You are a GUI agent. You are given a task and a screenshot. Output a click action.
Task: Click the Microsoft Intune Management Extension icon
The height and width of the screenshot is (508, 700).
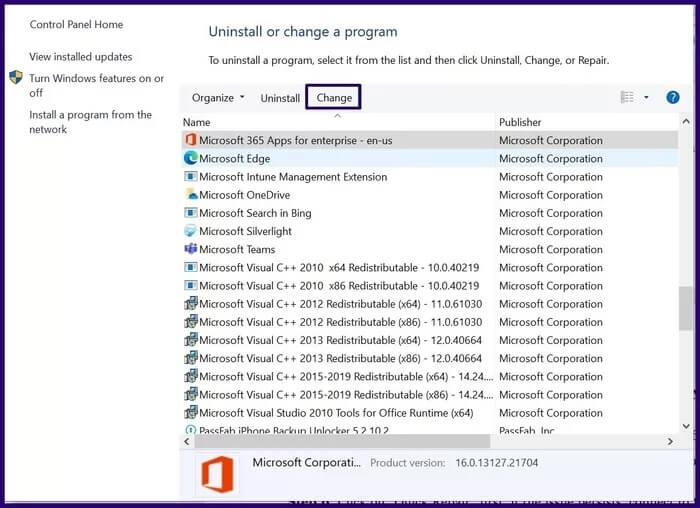click(x=191, y=176)
